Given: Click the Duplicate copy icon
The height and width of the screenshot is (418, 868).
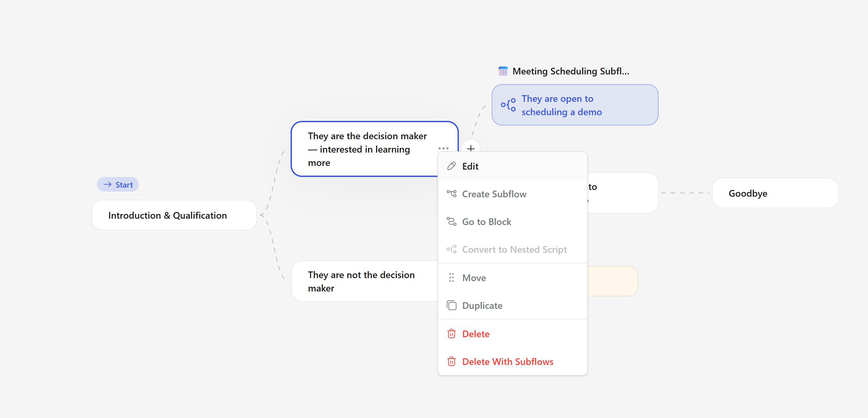Looking at the screenshot, I should coord(451,305).
